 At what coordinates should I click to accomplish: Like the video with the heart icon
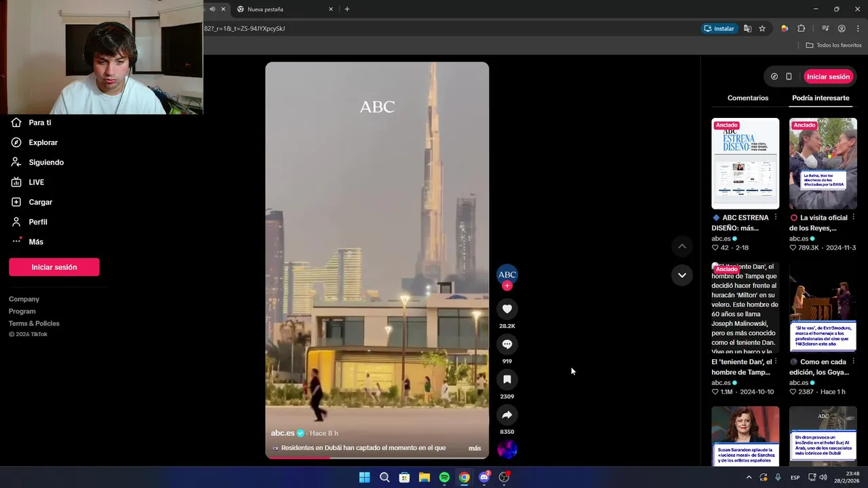pos(507,309)
